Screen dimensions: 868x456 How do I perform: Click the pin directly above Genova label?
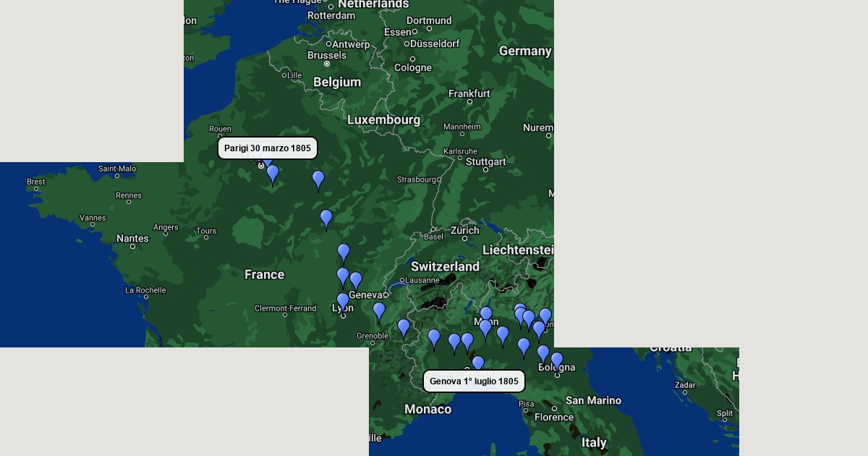[x=478, y=363]
